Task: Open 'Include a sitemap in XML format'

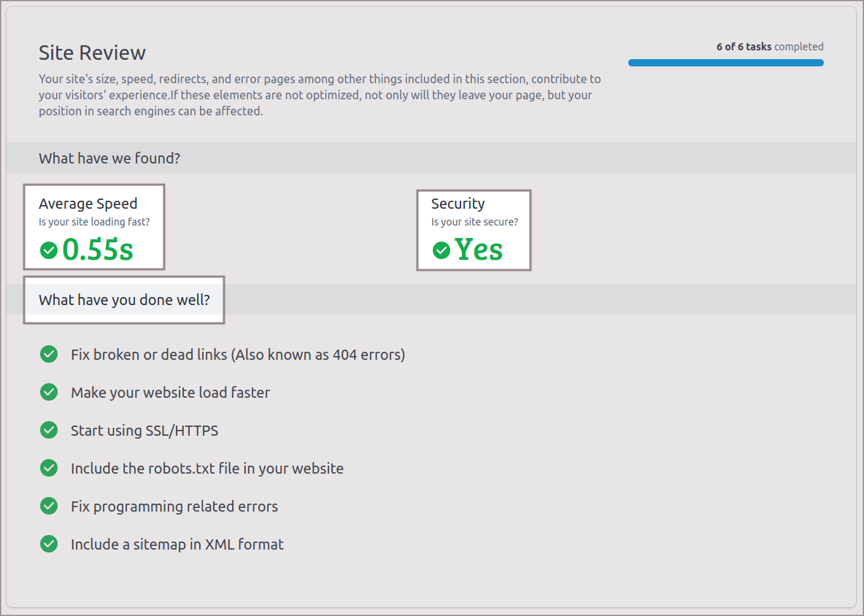Action: click(x=177, y=544)
